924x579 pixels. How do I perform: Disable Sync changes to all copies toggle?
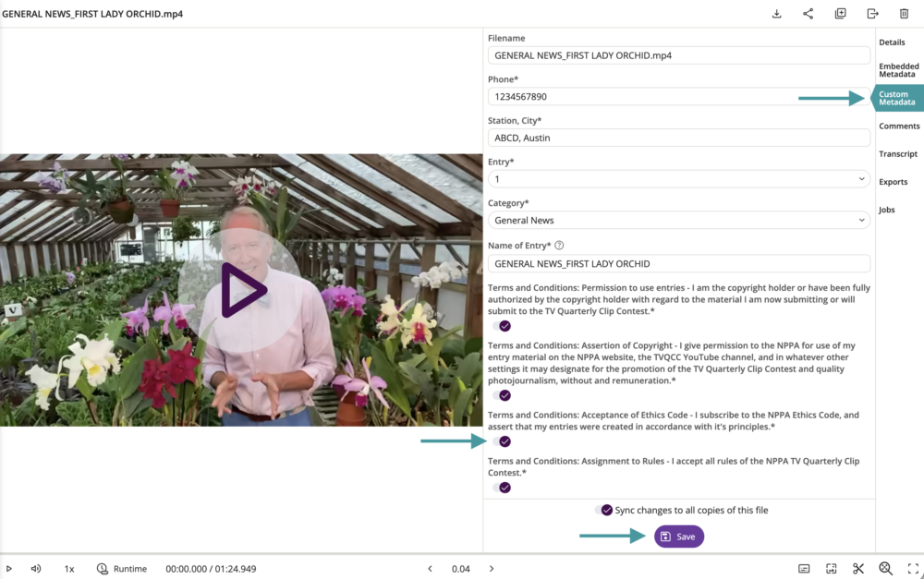coord(605,510)
